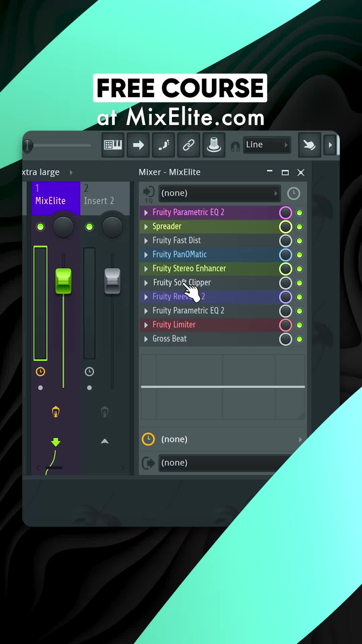Click the small dot under Insert 2 clock
The image size is (362, 644).
click(89, 388)
